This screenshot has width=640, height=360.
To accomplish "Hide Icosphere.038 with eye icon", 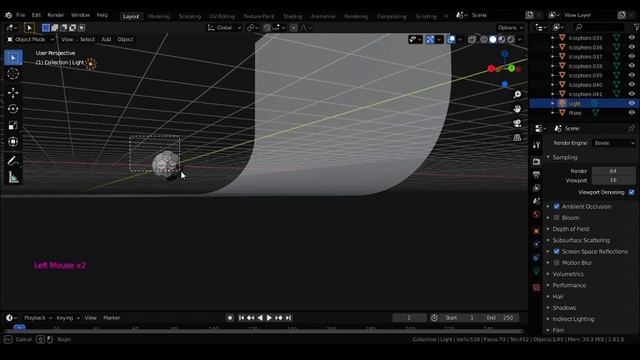I will (x=632, y=66).
